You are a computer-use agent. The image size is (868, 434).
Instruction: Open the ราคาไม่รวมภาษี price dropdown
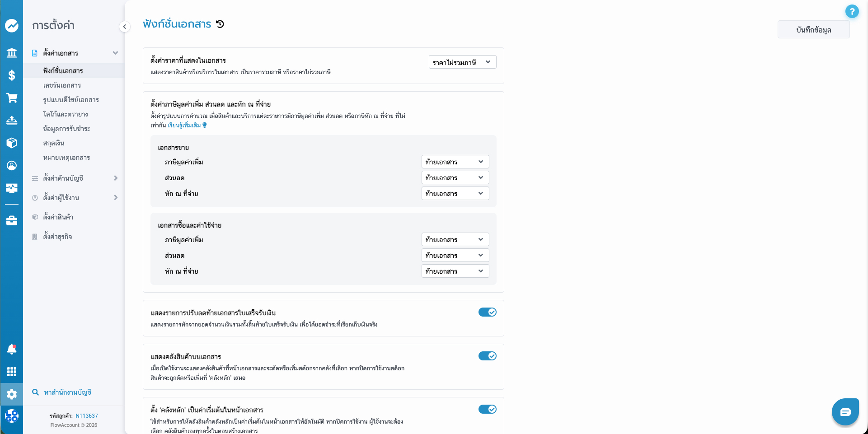(462, 62)
